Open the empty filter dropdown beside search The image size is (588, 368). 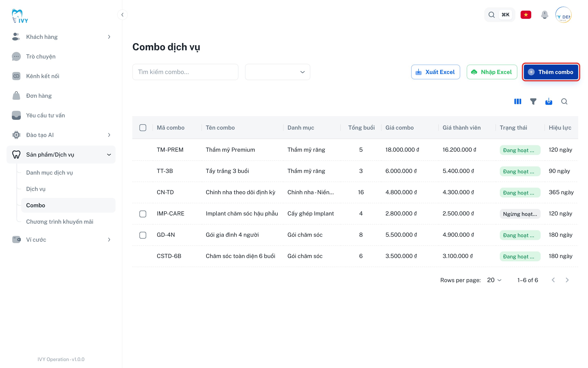click(x=277, y=72)
